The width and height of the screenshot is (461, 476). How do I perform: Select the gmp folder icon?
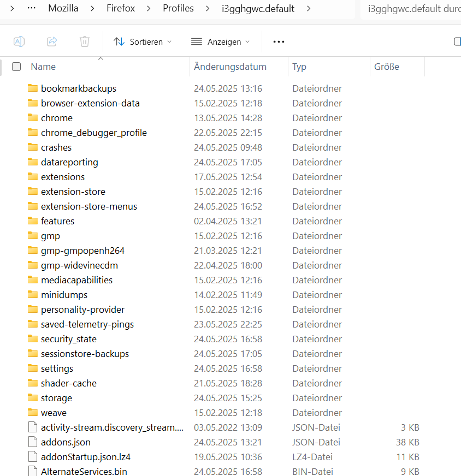(33, 236)
